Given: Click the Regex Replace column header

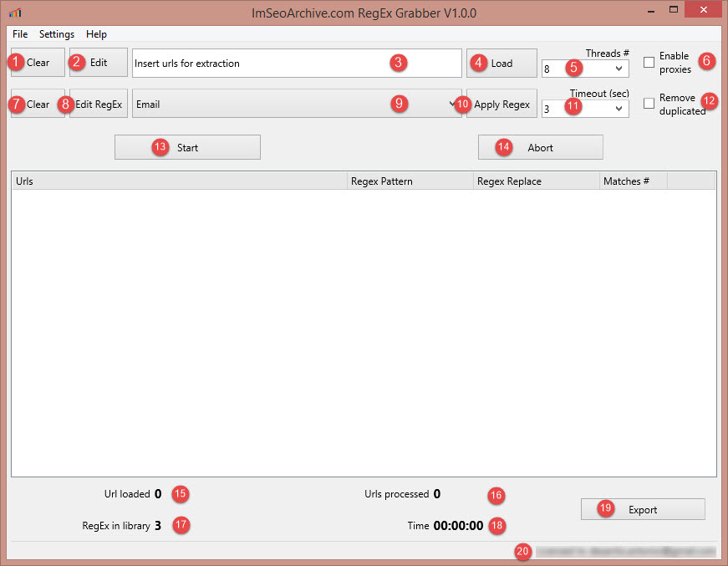Looking at the screenshot, I should click(537, 181).
